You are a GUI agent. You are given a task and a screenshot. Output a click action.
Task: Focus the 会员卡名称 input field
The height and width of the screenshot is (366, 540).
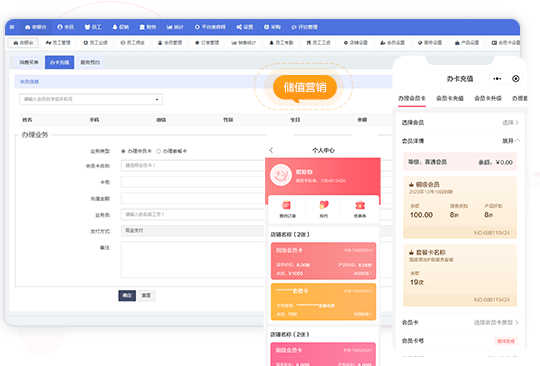(193, 166)
